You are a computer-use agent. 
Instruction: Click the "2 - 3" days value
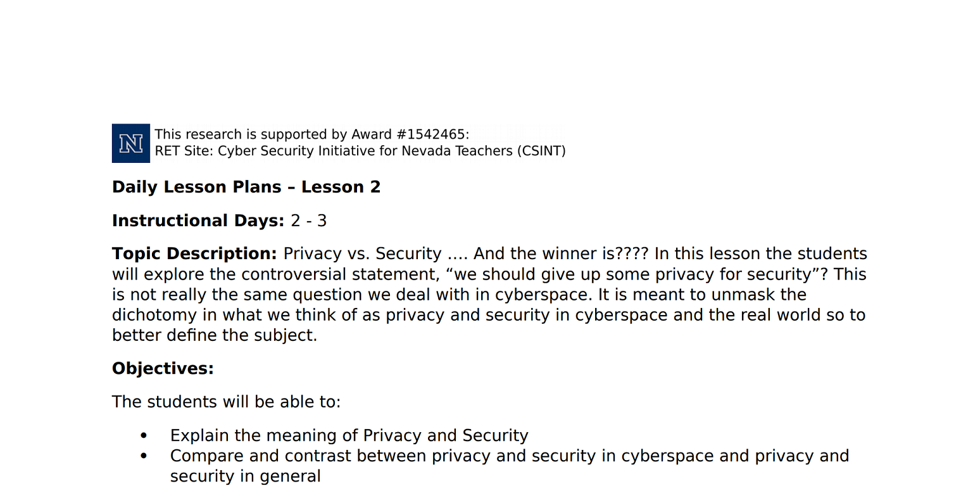(308, 221)
